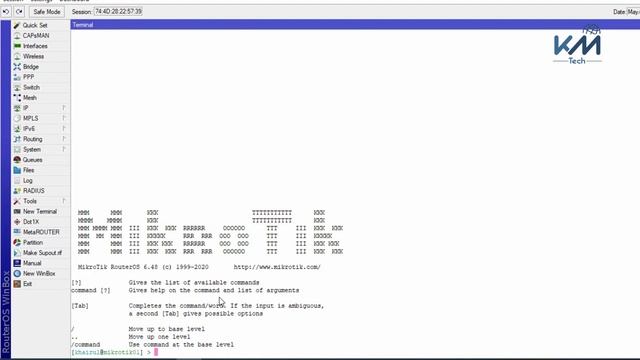Open Bridge icon in sidebar

[17, 67]
